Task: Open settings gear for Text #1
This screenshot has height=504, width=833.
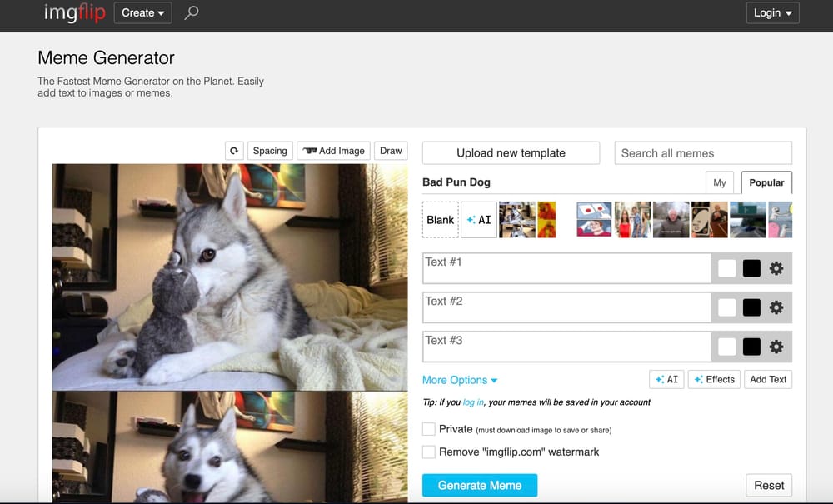Action: click(x=776, y=267)
